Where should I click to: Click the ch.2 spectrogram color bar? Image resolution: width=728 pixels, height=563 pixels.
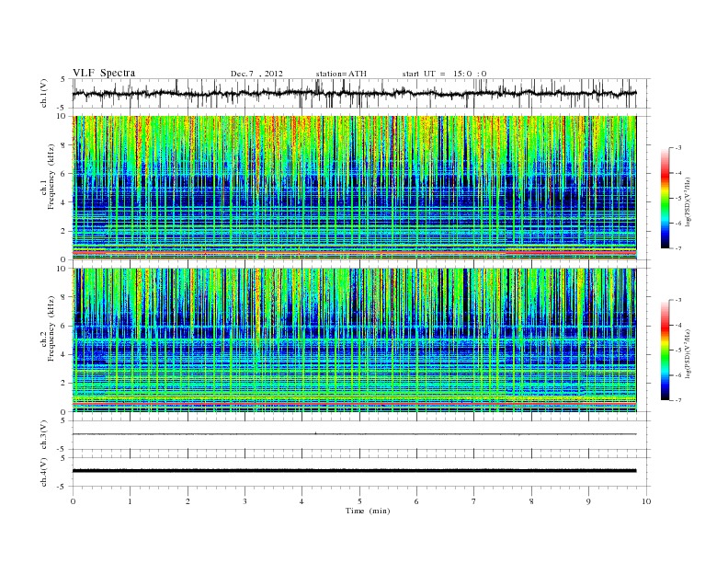(665, 350)
